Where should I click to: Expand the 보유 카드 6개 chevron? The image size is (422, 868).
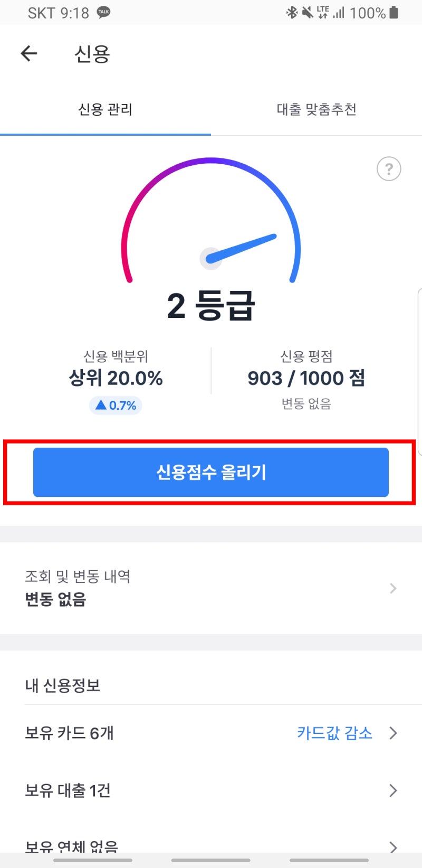pyautogui.click(x=393, y=733)
